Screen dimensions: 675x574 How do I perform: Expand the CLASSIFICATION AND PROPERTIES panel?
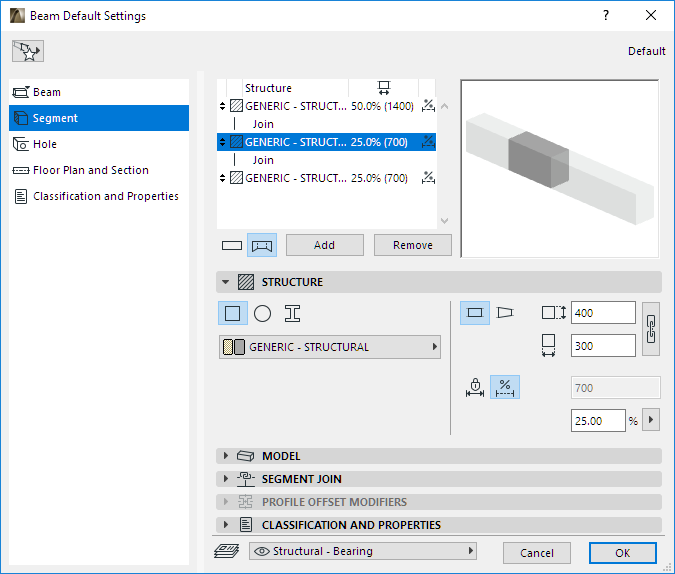[x=226, y=524]
